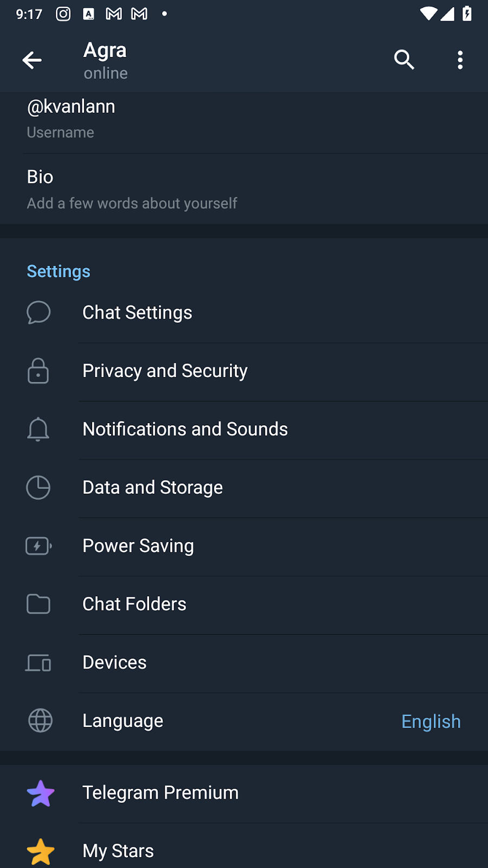The width and height of the screenshot is (488, 868).
Task: Tap the Chat Folders folder icon
Action: click(x=38, y=604)
